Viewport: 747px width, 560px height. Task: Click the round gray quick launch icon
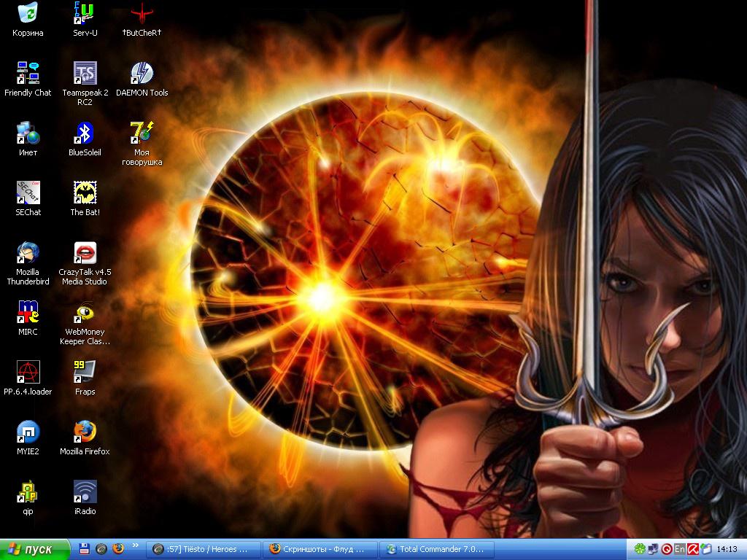101,548
